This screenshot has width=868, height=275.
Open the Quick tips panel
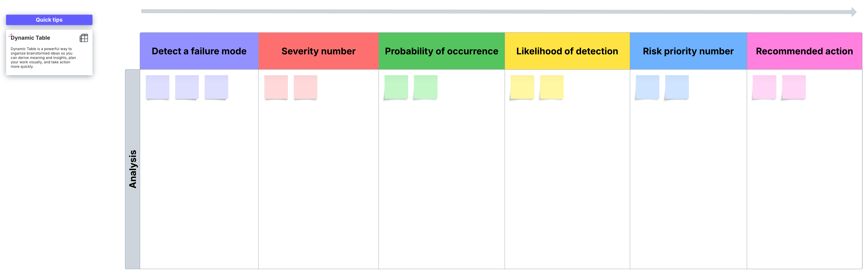coord(49,20)
